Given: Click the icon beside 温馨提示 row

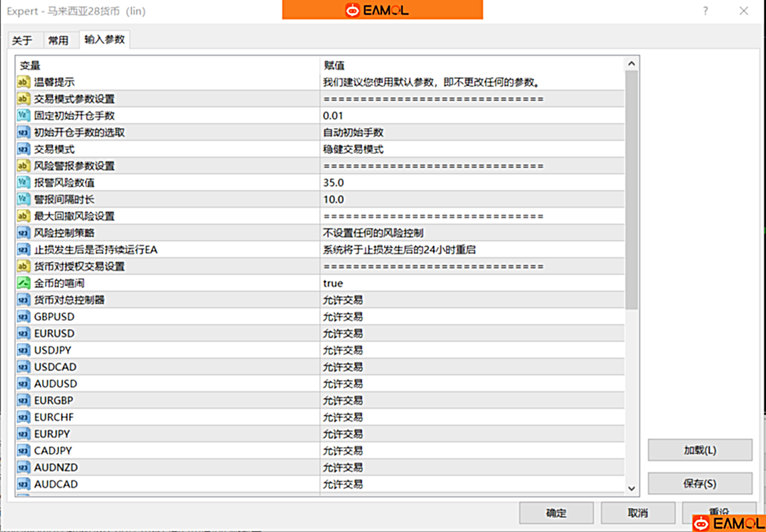Looking at the screenshot, I should tap(23, 82).
